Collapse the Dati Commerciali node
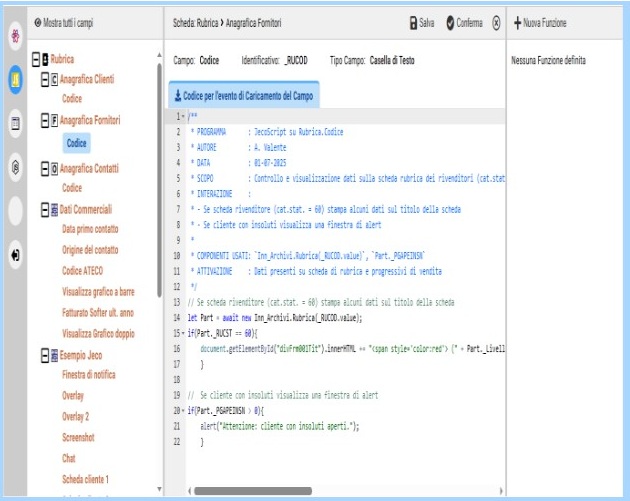The width and height of the screenshot is (630, 501). point(44,209)
